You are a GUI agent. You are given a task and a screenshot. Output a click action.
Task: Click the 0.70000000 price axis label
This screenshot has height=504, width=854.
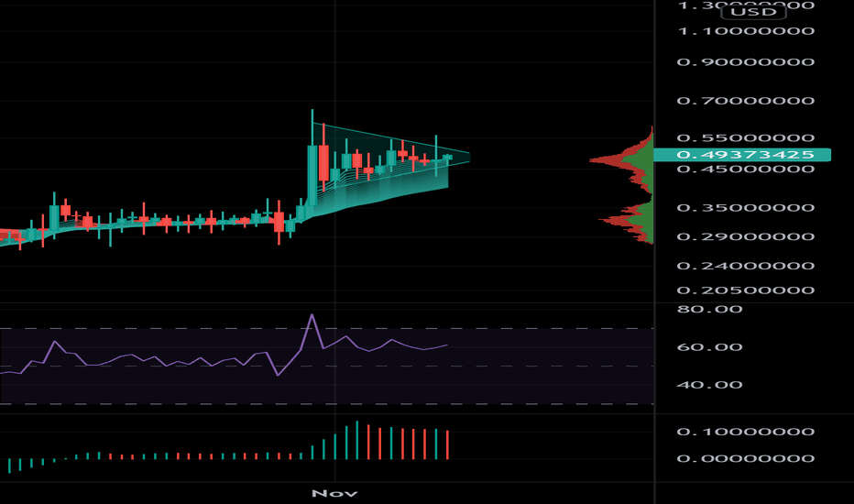(746, 101)
